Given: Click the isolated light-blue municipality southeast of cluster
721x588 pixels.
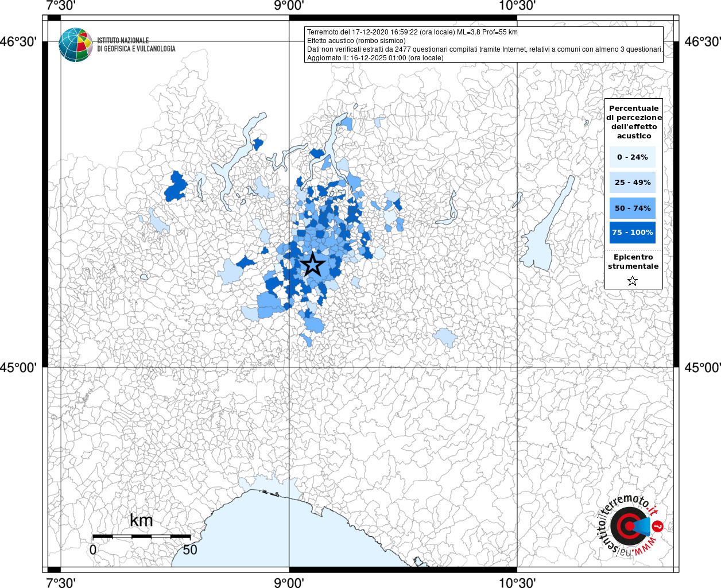Looking at the screenshot, I should tap(445, 337).
